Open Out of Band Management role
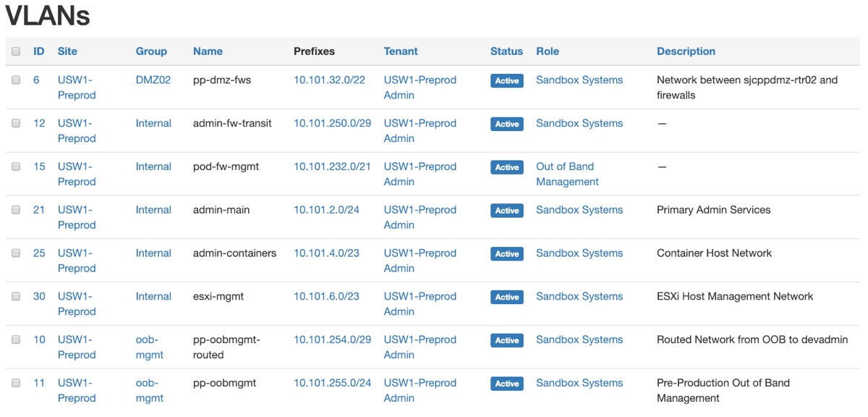The height and width of the screenshot is (417, 868). tap(567, 174)
